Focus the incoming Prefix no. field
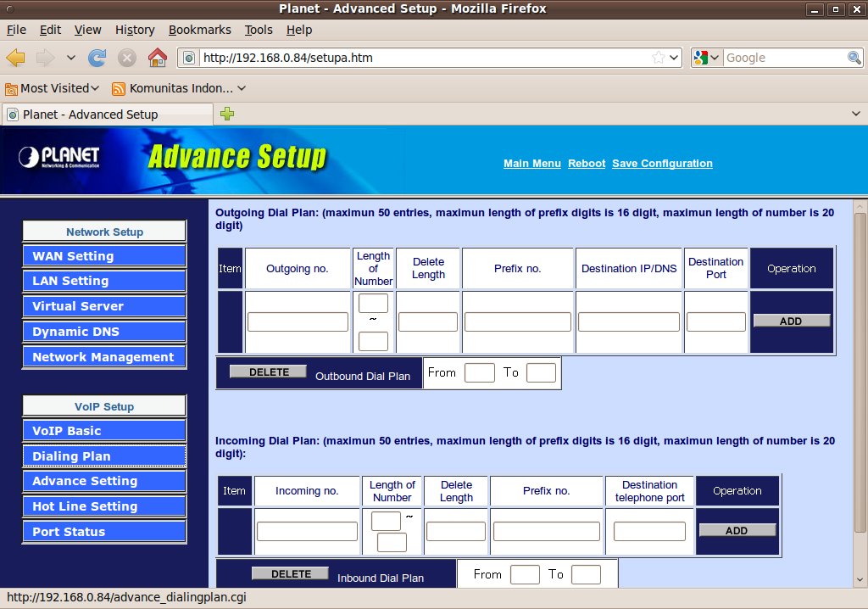 (x=547, y=532)
